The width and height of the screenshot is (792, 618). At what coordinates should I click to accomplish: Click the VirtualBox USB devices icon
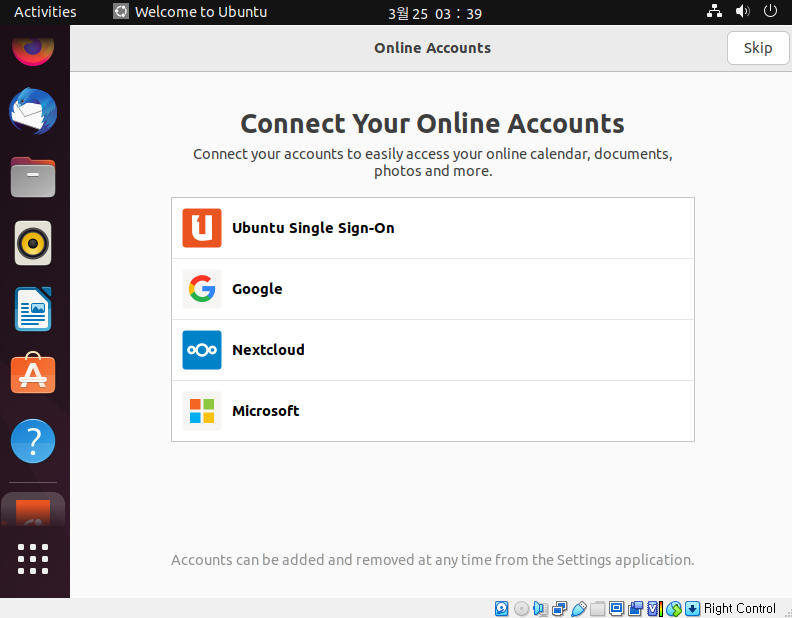579,608
